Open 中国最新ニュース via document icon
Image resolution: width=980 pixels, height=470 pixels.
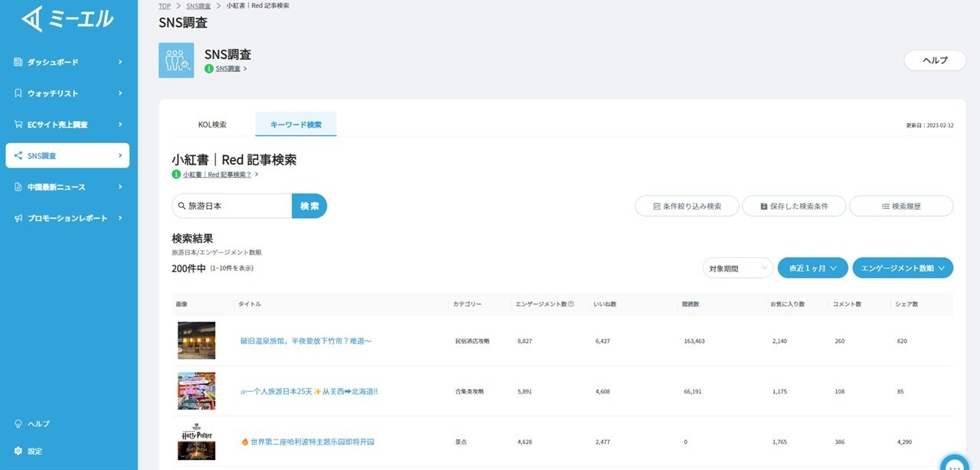[17, 187]
